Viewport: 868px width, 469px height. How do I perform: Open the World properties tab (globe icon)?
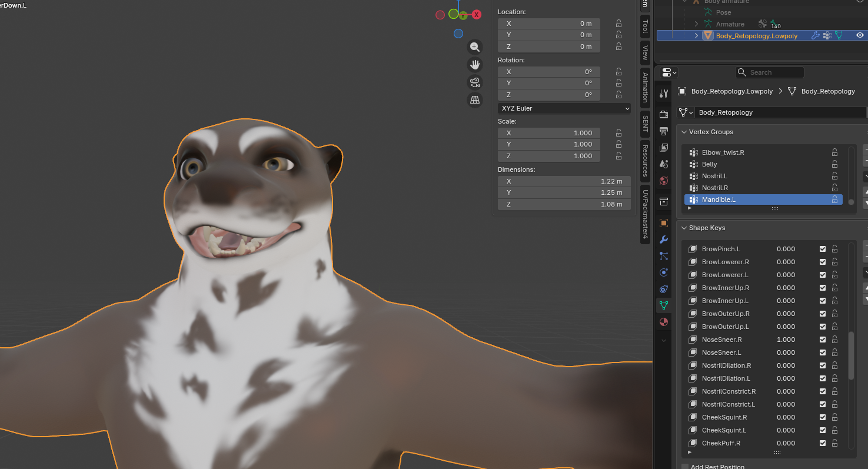coord(664,180)
